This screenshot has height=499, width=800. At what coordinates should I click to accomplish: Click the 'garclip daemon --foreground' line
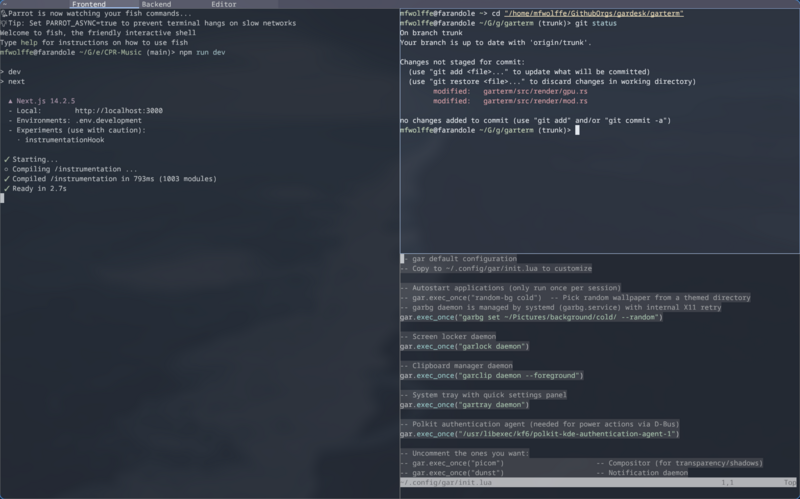coord(491,376)
